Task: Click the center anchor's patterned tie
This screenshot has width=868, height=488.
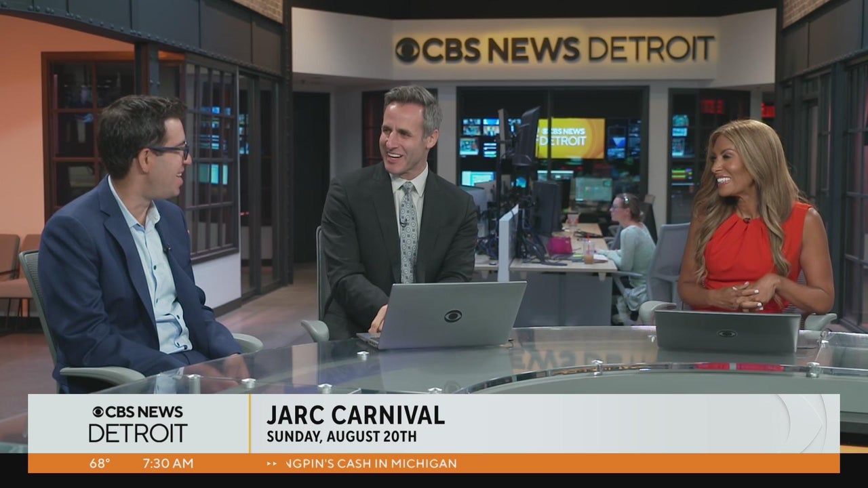Action: (x=408, y=232)
